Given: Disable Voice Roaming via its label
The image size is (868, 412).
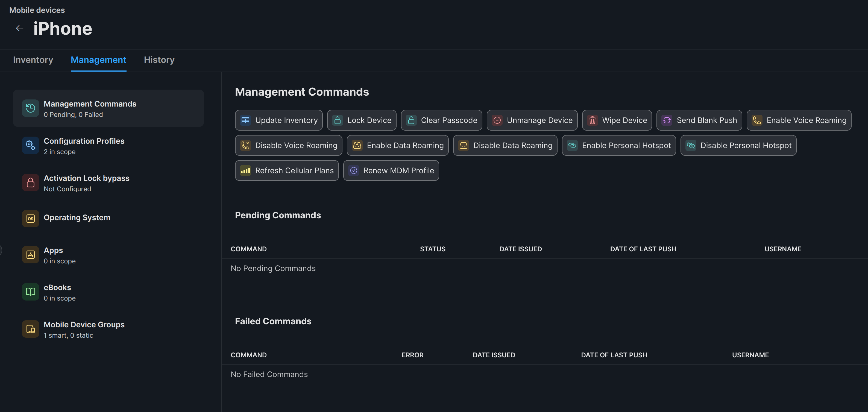Looking at the screenshot, I should click(296, 146).
